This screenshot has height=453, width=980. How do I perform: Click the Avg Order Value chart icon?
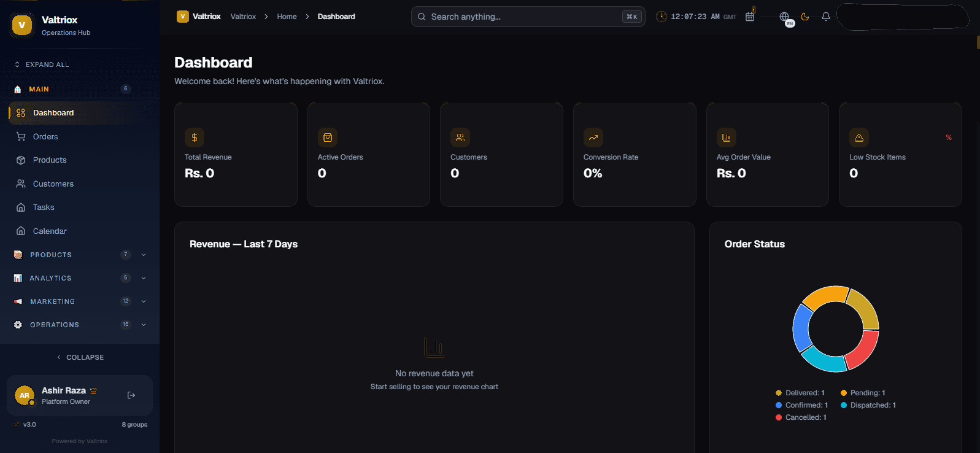pos(727,137)
